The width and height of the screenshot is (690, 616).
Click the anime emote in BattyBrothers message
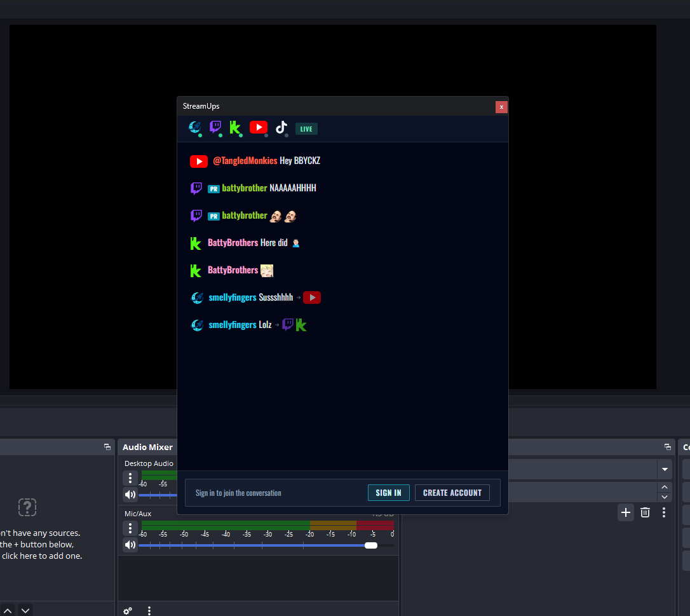[x=267, y=271]
